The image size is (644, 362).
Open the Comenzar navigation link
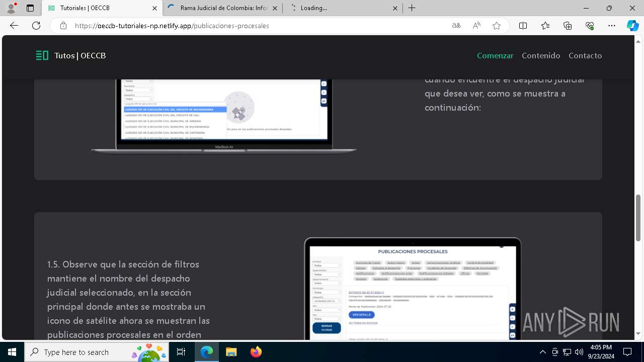495,56
